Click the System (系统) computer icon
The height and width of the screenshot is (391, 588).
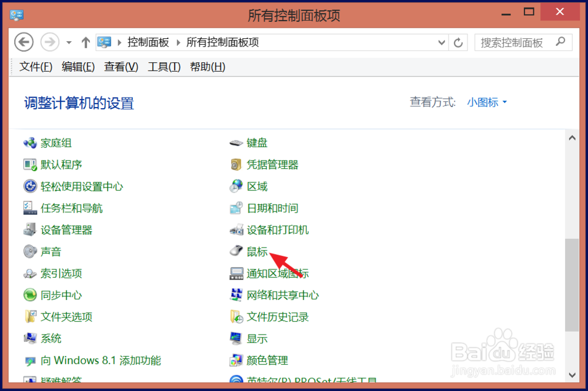tap(30, 339)
